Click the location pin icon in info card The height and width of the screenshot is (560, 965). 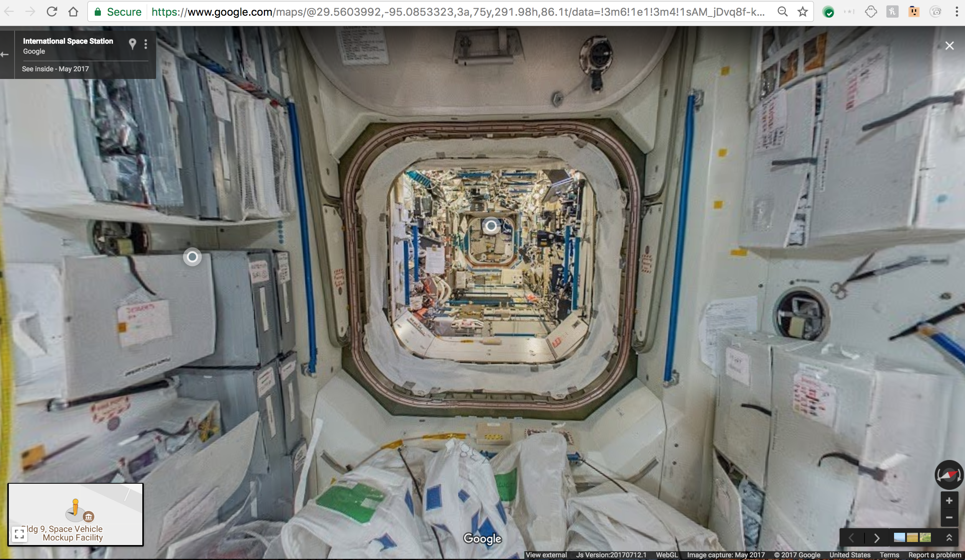pos(132,44)
